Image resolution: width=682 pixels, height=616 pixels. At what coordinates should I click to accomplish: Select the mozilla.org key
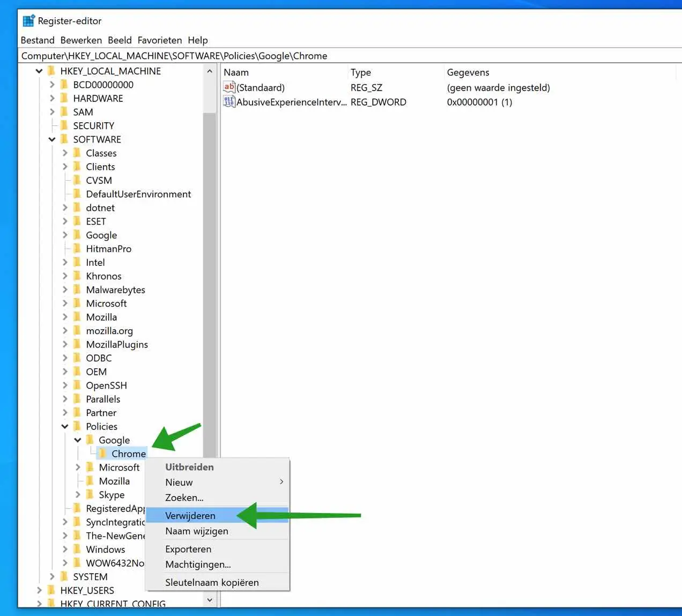pyautogui.click(x=109, y=331)
